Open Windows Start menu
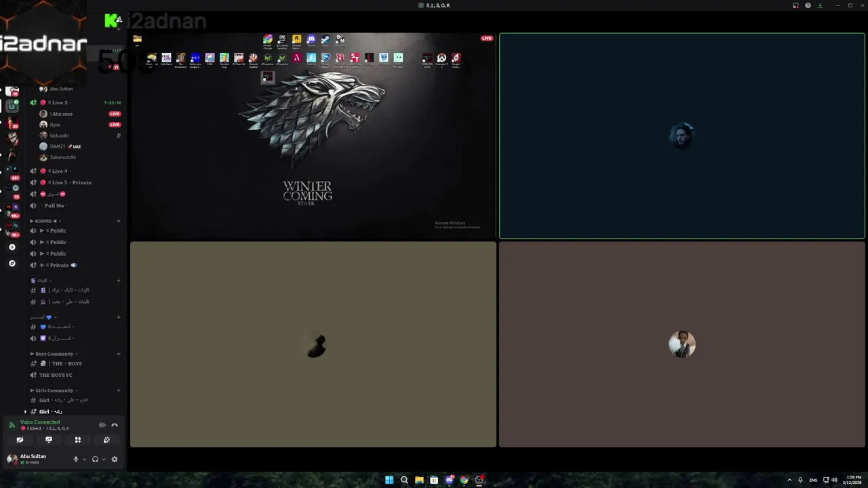Viewport: 868px width, 488px height. [389, 480]
